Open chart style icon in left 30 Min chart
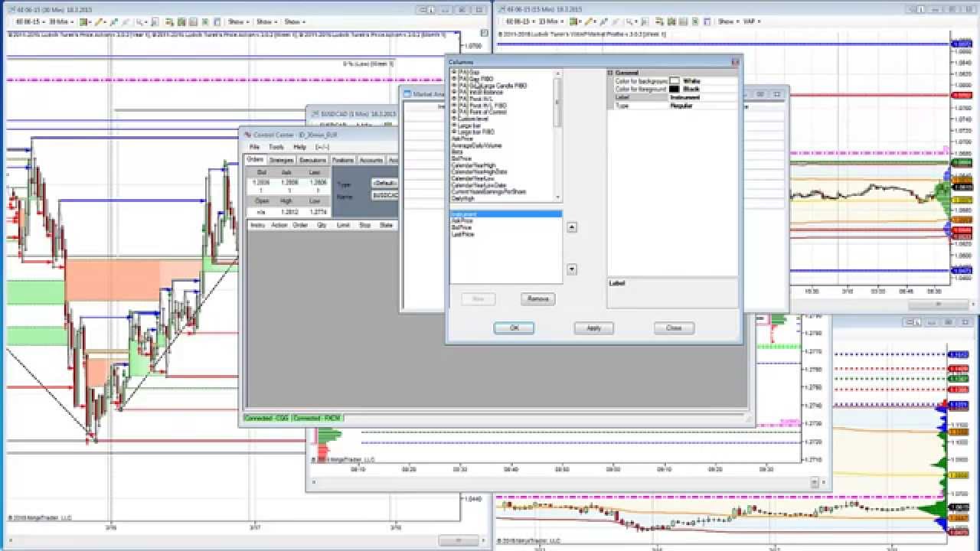This screenshot has width=980, height=551. tap(83, 21)
